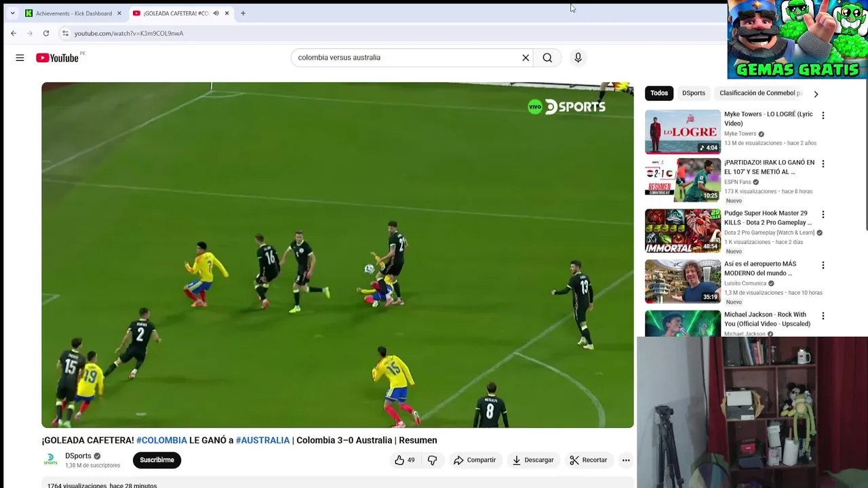Viewport: 868px width, 488px height.
Task: Run search with the magnifier button
Action: tap(547, 58)
